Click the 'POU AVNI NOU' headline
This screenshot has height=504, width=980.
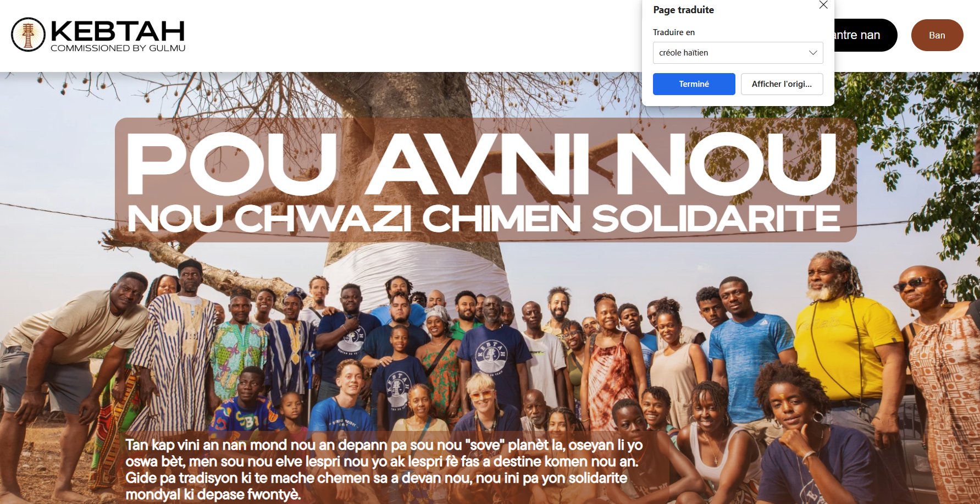481,164
